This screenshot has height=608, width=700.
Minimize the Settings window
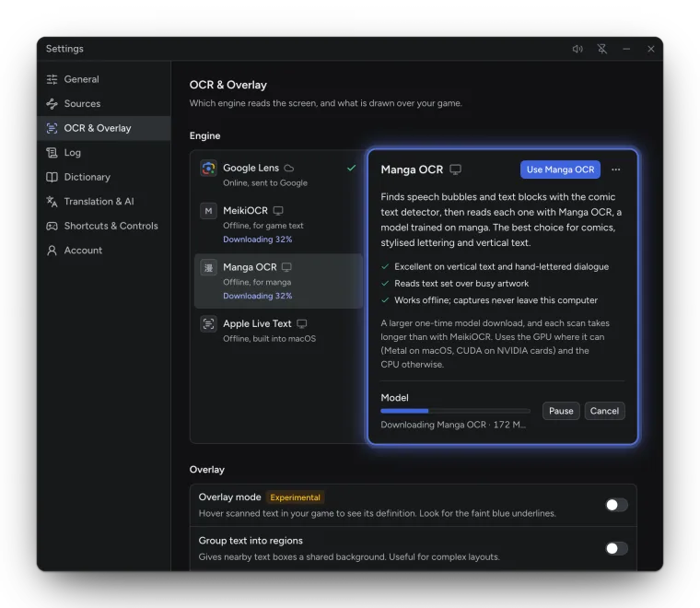point(627,49)
